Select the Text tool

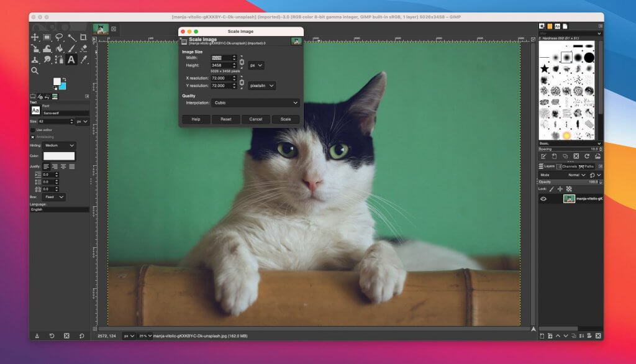coord(71,60)
